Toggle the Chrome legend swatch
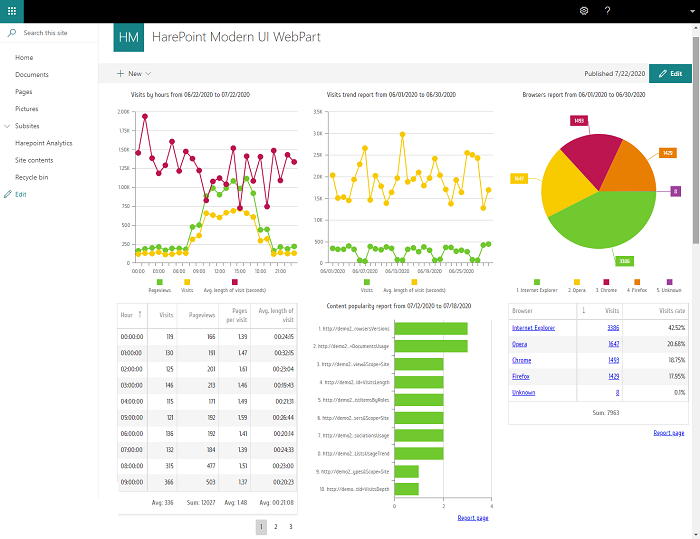This screenshot has height=539, width=700. coord(606,282)
